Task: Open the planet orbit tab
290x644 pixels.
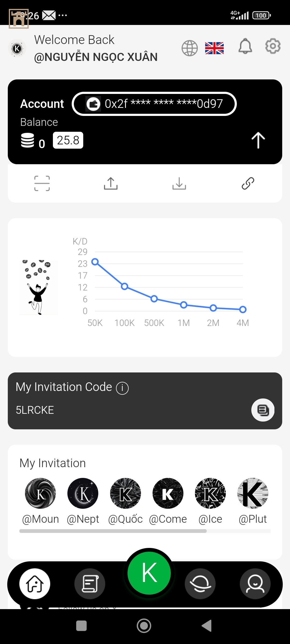Action: click(x=200, y=584)
